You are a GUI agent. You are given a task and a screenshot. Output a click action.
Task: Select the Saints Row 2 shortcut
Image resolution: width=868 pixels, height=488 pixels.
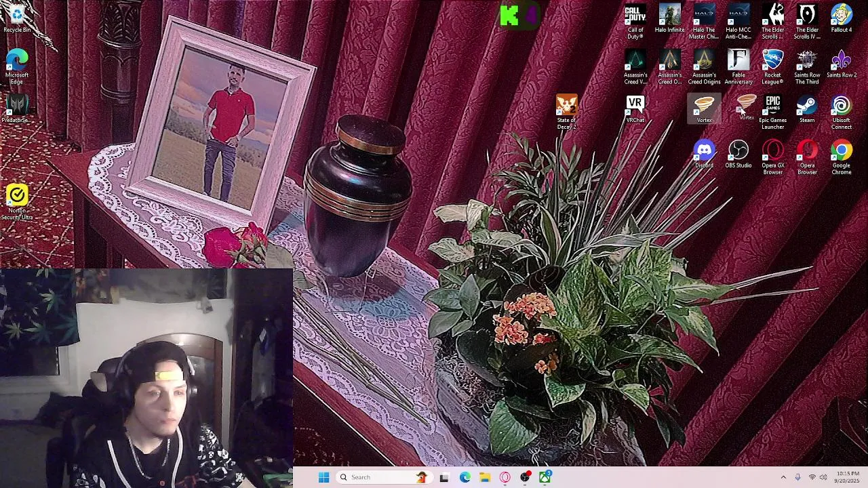point(841,65)
